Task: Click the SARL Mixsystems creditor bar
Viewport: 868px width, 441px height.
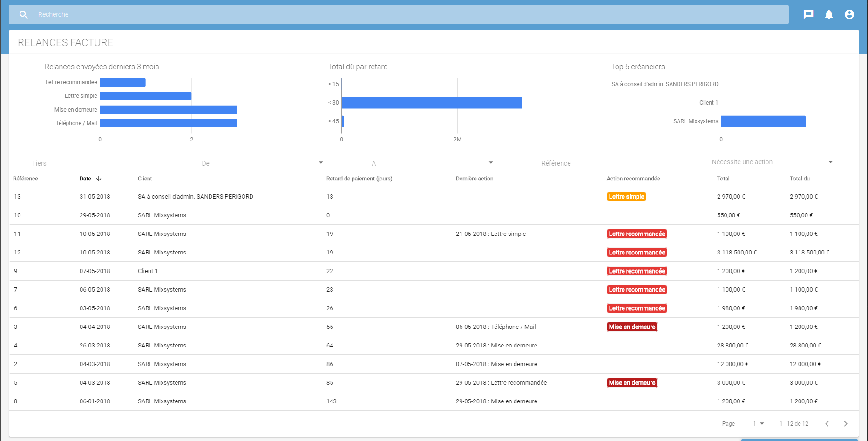Action: pyautogui.click(x=763, y=121)
